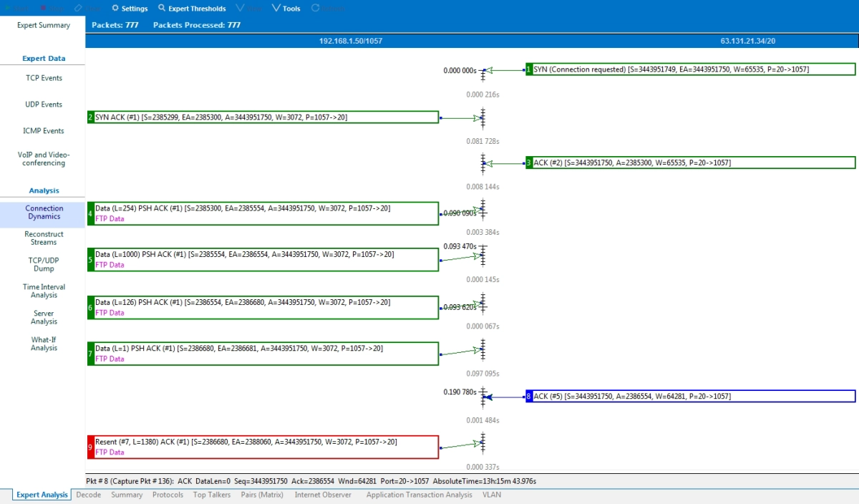This screenshot has height=504, width=859.
Task: Select packet 3 ACK (#2)
Action: (690, 163)
